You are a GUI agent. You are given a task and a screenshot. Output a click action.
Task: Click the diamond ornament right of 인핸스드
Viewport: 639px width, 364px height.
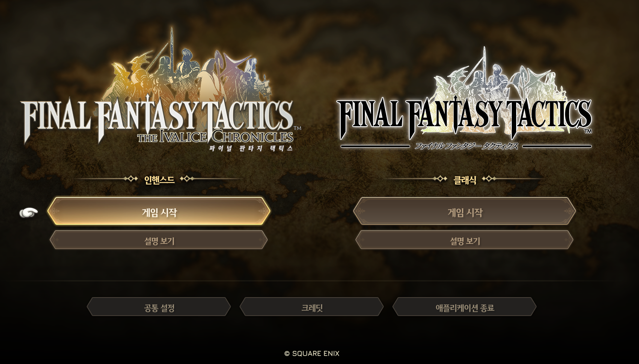pyautogui.click(x=187, y=179)
